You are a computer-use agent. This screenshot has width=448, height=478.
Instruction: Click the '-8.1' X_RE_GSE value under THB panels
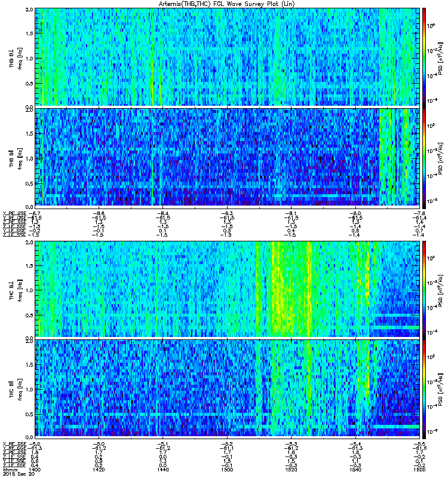coord(291,213)
